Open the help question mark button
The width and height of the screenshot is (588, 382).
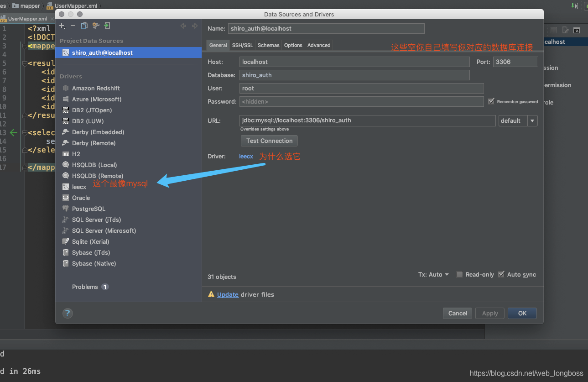point(68,313)
